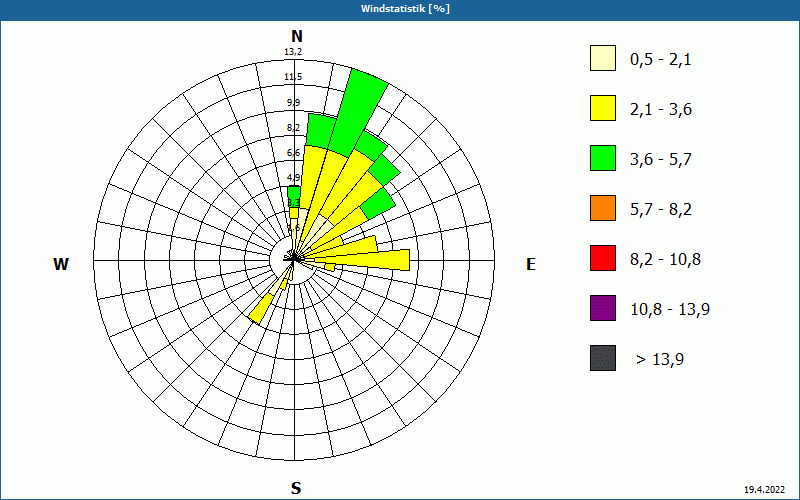Click the 8,2 radial axis value
The height and width of the screenshot is (500, 800).
(x=293, y=128)
